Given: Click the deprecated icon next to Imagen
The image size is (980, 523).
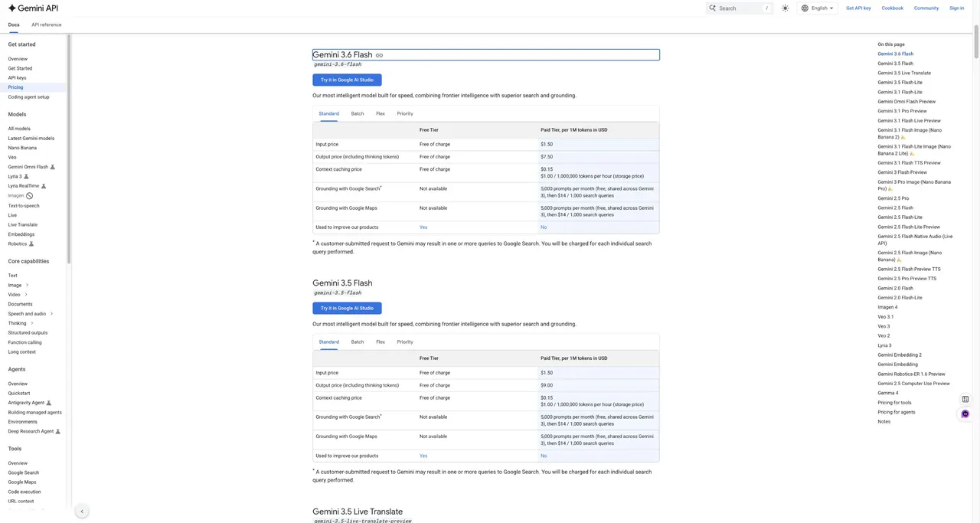Looking at the screenshot, I should click(x=29, y=196).
